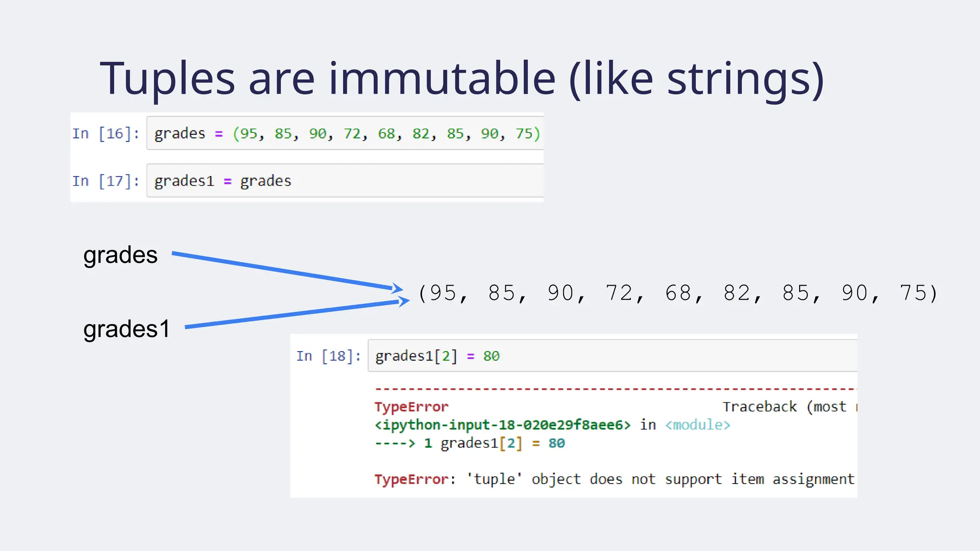980x551 pixels.
Task: Click the 'In [17]:' cell prompt
Action: click(106, 181)
